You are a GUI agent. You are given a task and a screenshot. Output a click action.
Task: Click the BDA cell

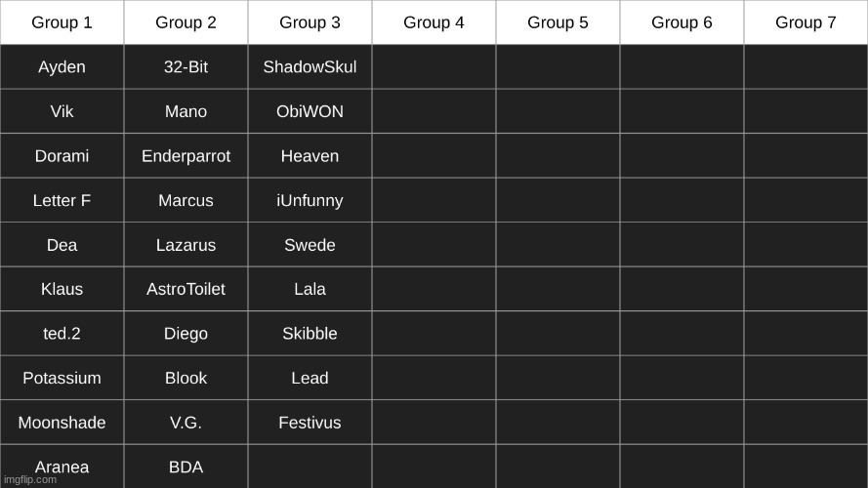(186, 467)
